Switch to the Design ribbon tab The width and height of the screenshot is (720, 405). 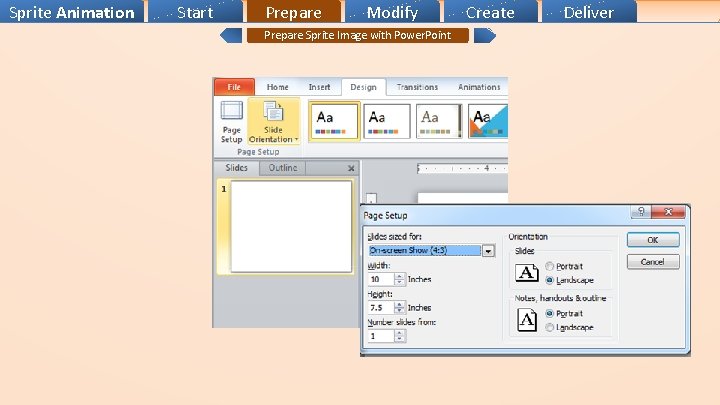pos(363,87)
